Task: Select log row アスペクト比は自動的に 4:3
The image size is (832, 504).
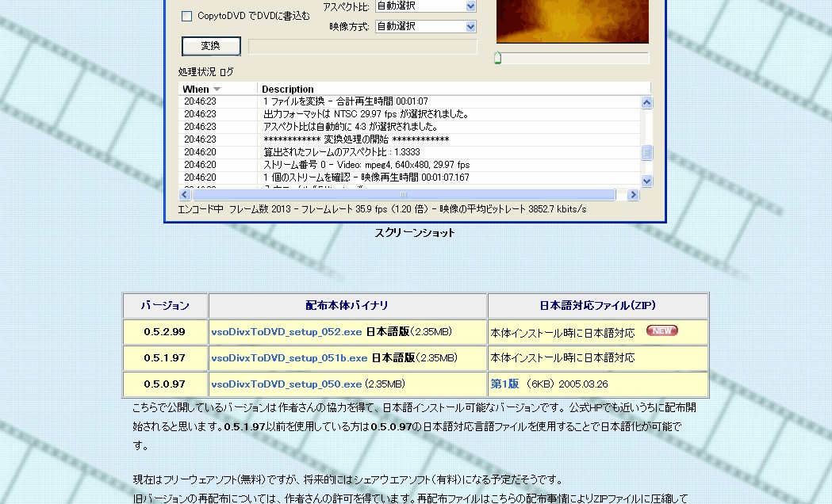Action: coord(409,127)
